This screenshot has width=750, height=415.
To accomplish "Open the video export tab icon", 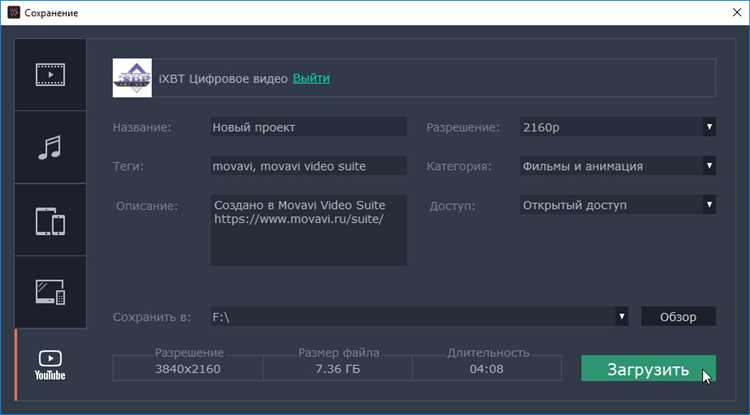I will click(50, 75).
